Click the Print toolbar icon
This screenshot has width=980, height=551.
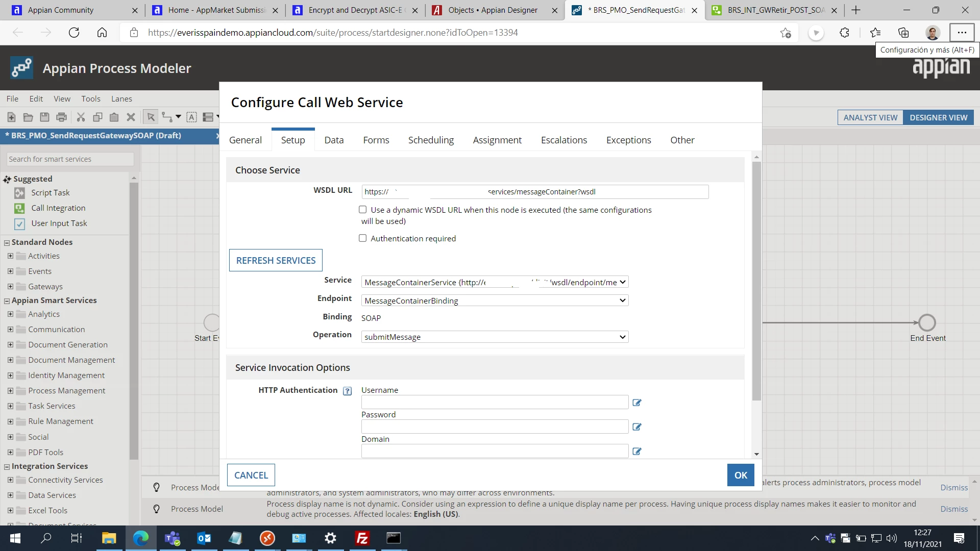(62, 117)
